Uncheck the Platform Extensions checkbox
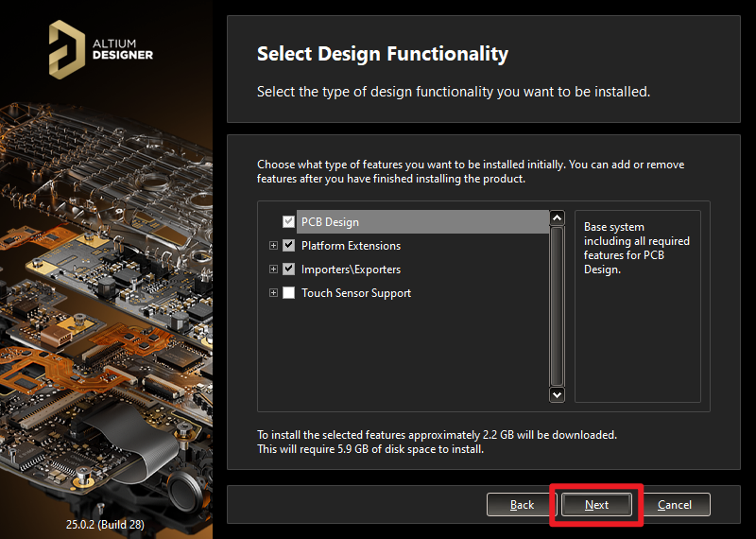This screenshot has height=539, width=756. tap(288, 246)
